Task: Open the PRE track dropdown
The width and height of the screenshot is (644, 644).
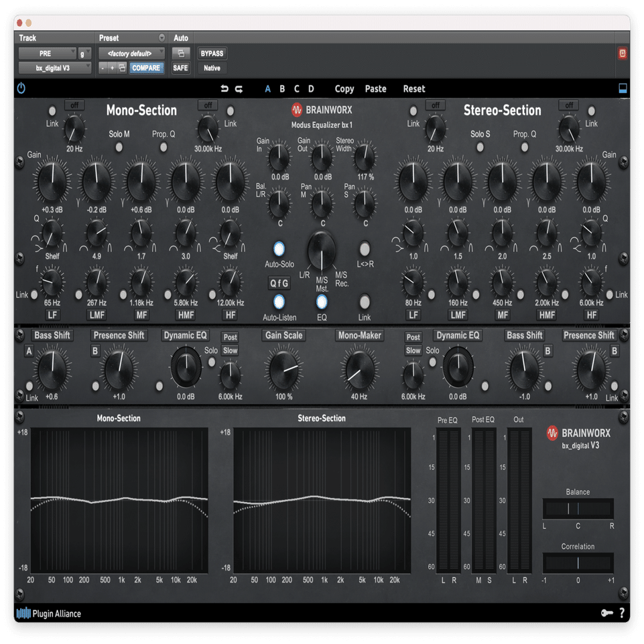Action: 47,54
